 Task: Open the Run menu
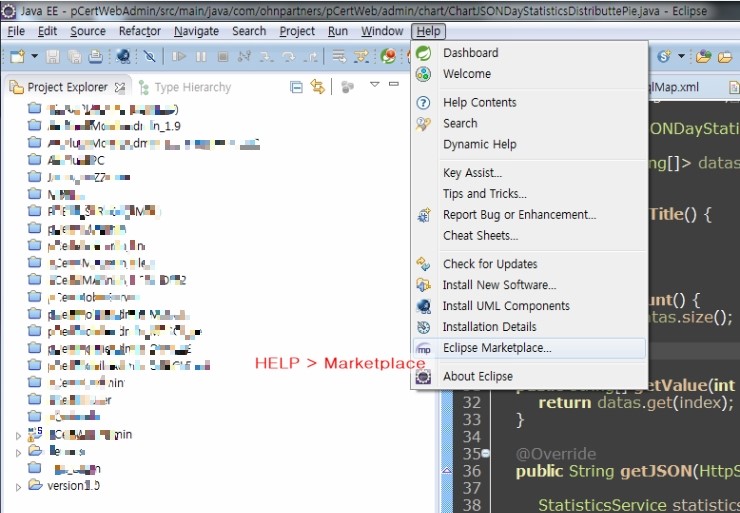tap(338, 31)
